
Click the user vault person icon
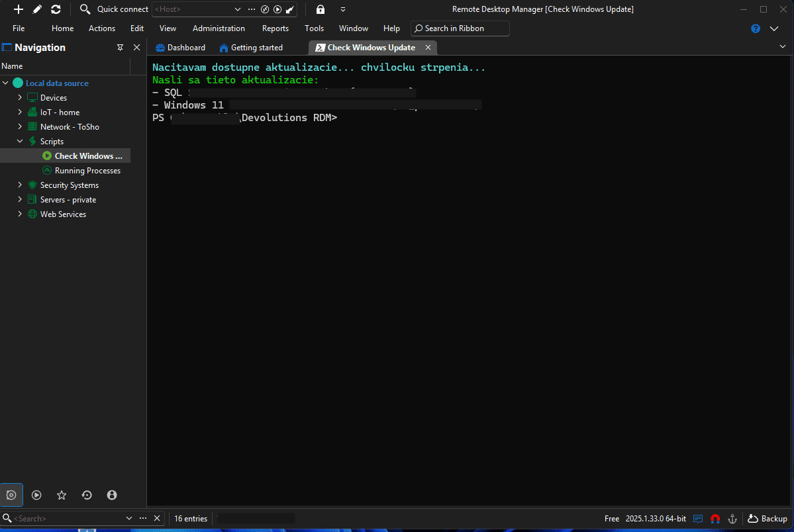tap(112, 495)
